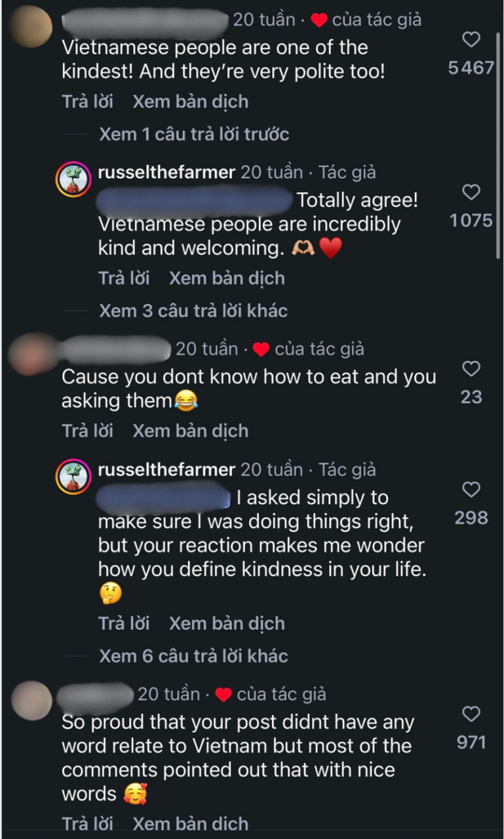Viewport: 504px width, 839px height.
Task: Open russelthefarmer avatar on "Totally agree!" reply
Action: (73, 180)
